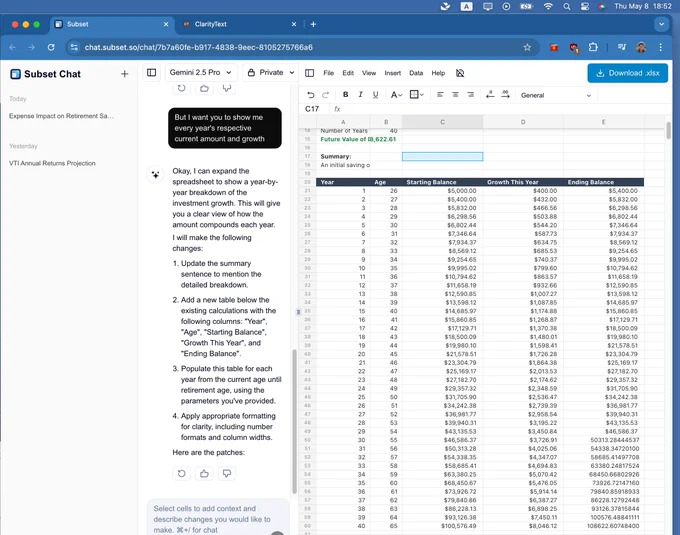Open the cell borders dropdown

[416, 95]
